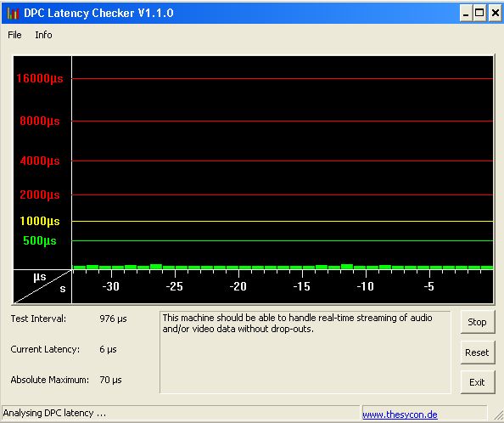Click the Absolute Maximum 70 µs value

pos(110,380)
